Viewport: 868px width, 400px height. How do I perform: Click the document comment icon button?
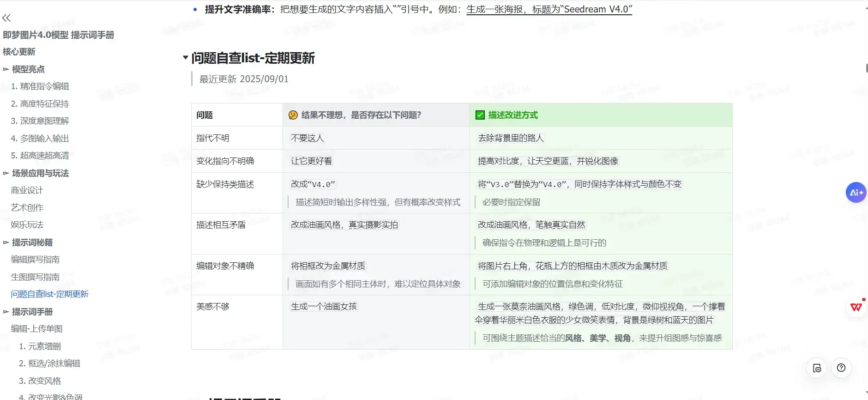[x=817, y=368]
